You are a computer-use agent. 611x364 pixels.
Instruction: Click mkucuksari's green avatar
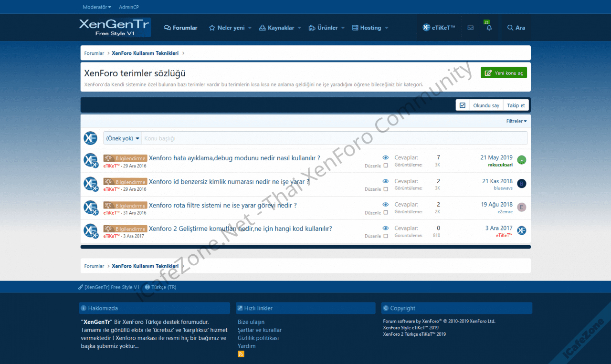click(x=522, y=160)
